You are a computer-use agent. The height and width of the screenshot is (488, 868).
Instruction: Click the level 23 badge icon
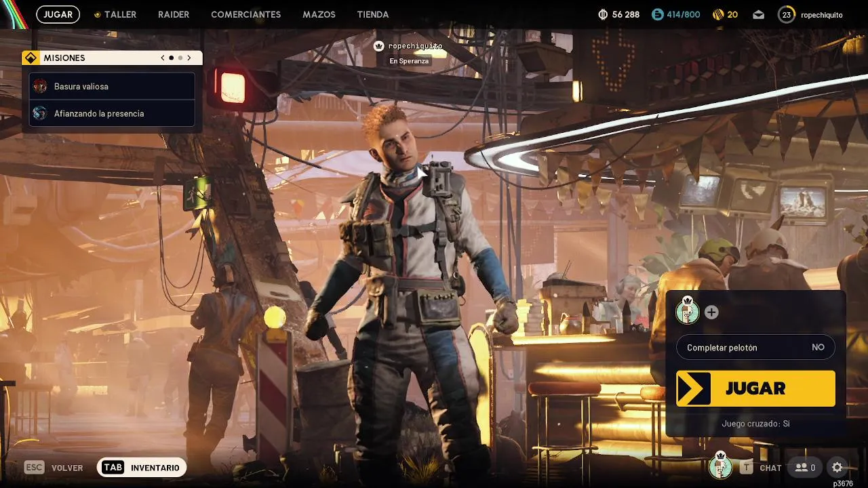[x=786, y=14]
